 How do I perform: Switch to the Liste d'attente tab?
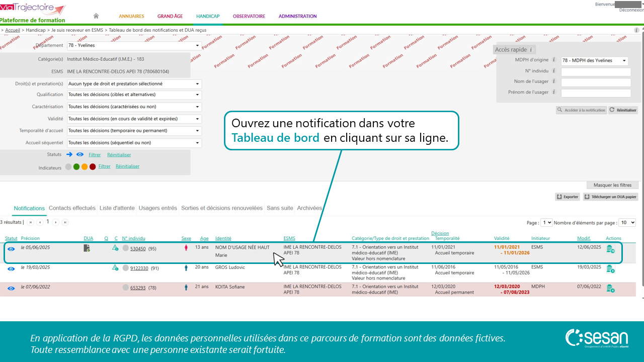tap(117, 208)
